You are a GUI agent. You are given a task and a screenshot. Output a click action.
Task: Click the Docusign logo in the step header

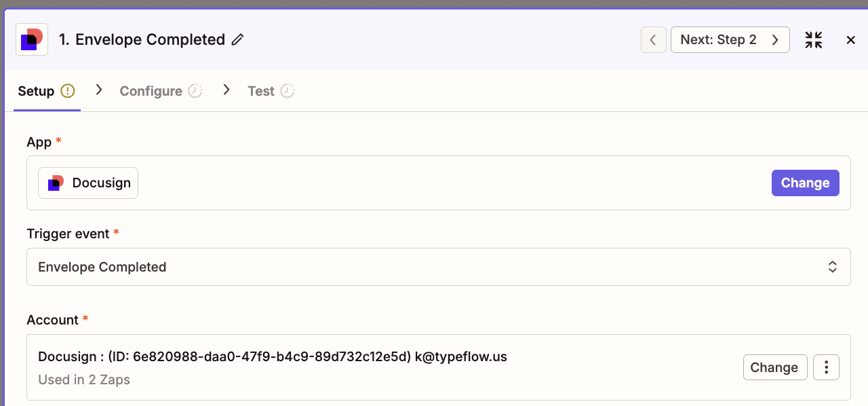[x=32, y=40]
